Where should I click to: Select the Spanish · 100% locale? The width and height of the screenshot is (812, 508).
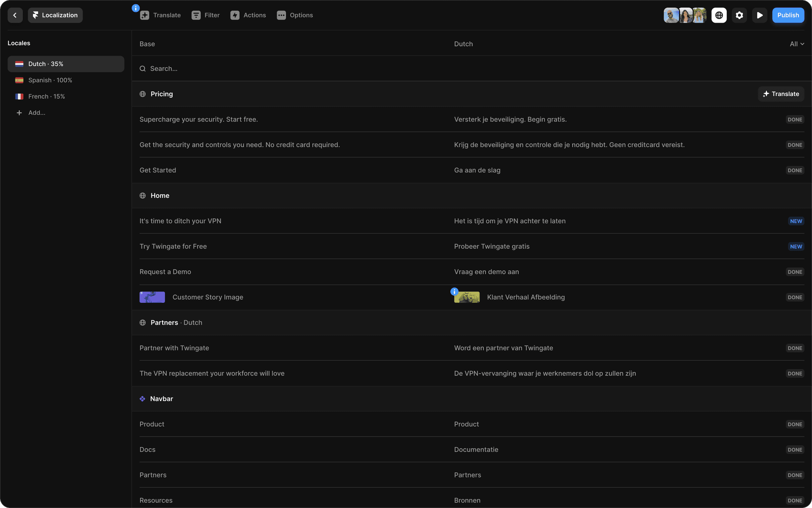coord(66,80)
